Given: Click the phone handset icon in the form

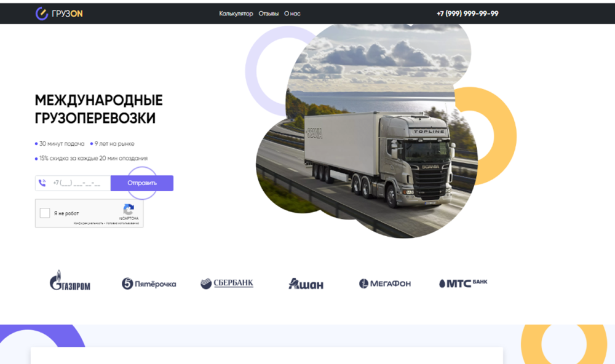Looking at the screenshot, I should 42,183.
